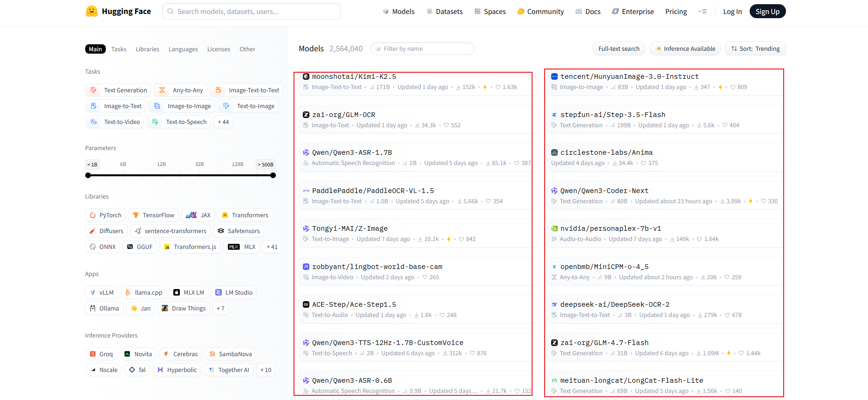Switch to the Licenses filter tab
Viewport: 868px width, 400px height.
(x=219, y=49)
